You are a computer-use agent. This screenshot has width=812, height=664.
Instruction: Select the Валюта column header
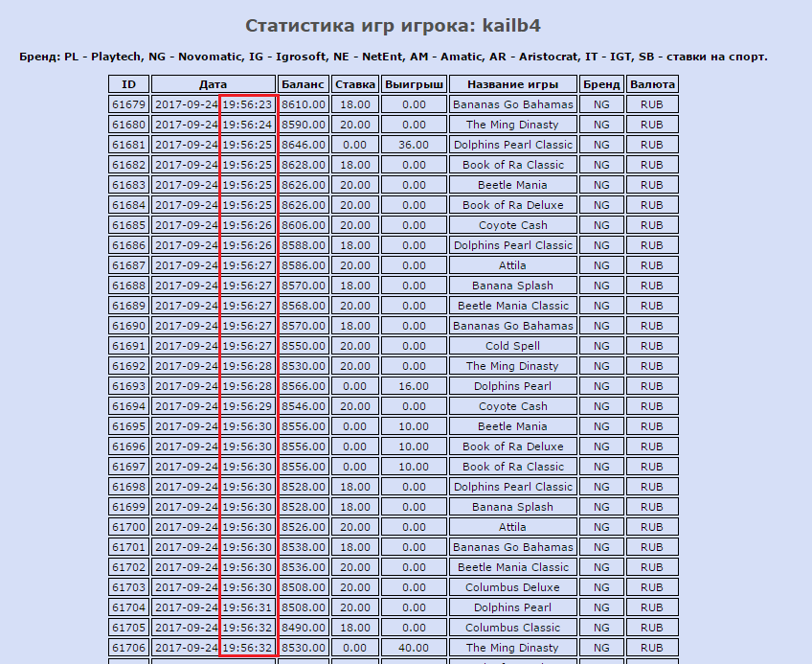[x=652, y=84]
